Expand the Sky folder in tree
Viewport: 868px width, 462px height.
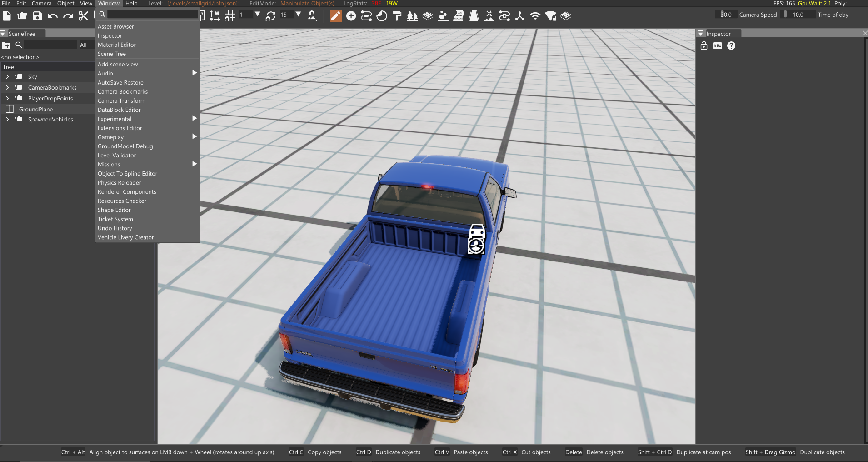coord(7,76)
